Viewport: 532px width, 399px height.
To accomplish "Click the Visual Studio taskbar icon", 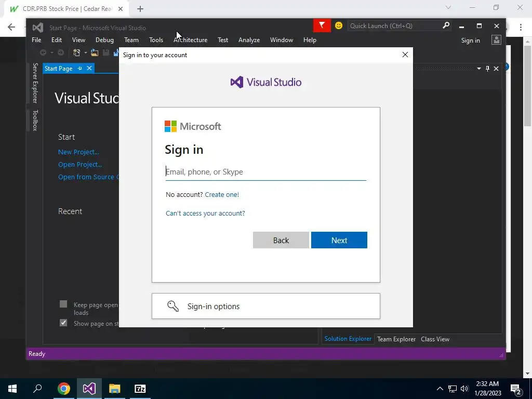I will (x=89, y=389).
